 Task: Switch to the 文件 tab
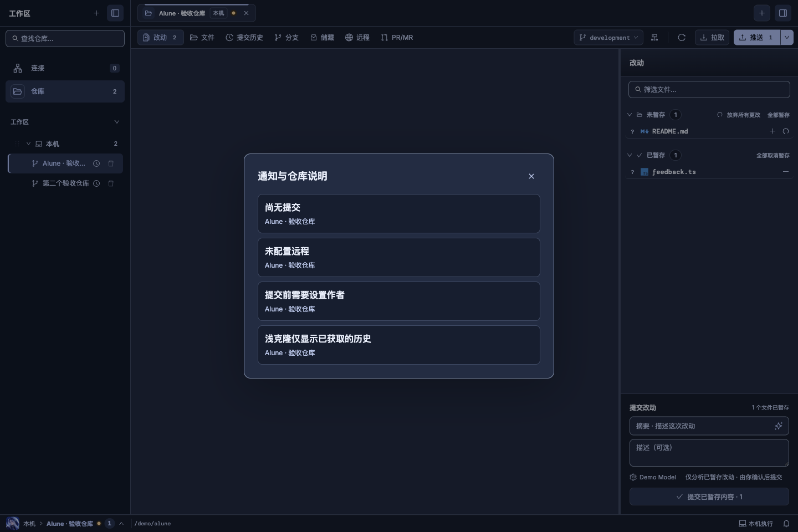(x=202, y=37)
